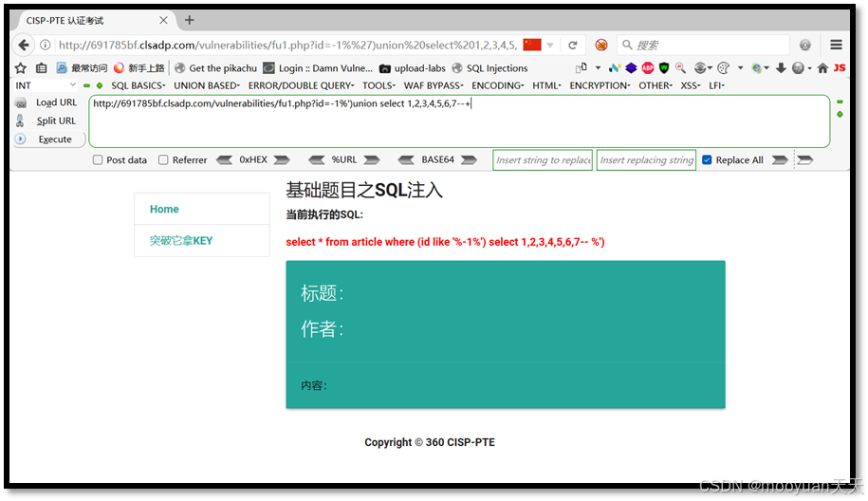
Task: Open the bookmarks list icon
Action: (41, 68)
